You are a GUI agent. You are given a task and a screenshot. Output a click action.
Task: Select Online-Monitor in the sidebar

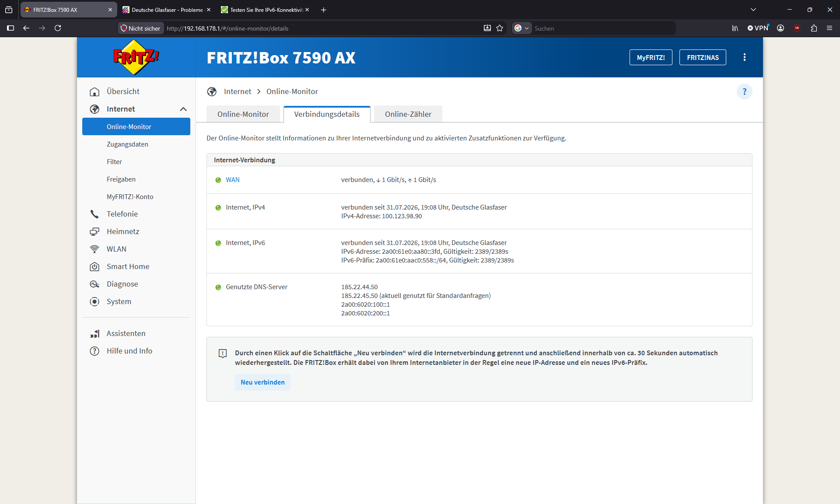[x=136, y=126]
